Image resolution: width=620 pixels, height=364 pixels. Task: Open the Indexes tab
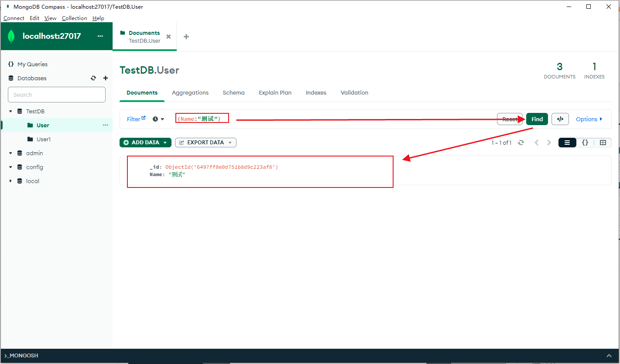[x=316, y=93]
